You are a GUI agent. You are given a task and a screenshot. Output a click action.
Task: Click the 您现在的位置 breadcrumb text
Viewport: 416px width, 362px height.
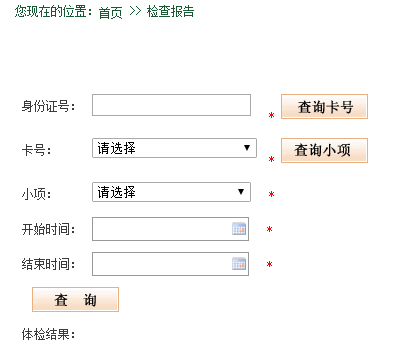[x=53, y=12]
